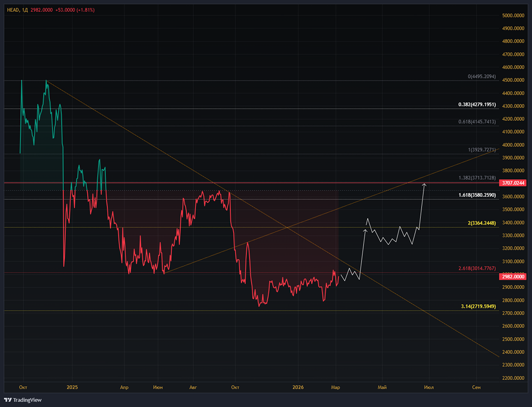Click 4700.0000 on the price axis
The image size is (532, 407).
[x=513, y=54]
